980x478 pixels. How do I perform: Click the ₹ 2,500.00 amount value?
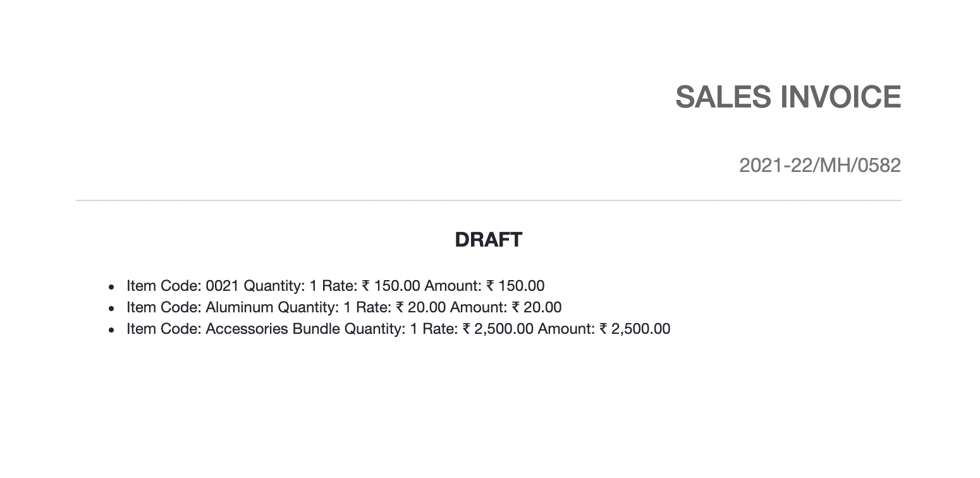(x=635, y=329)
